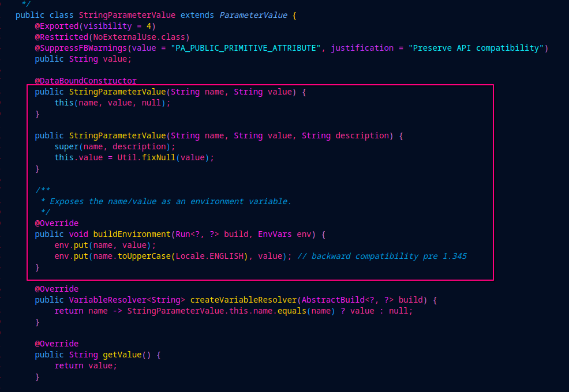Click the @DataBoundConstructor annotation
Viewport: 569px width, 392px height.
[85, 81]
